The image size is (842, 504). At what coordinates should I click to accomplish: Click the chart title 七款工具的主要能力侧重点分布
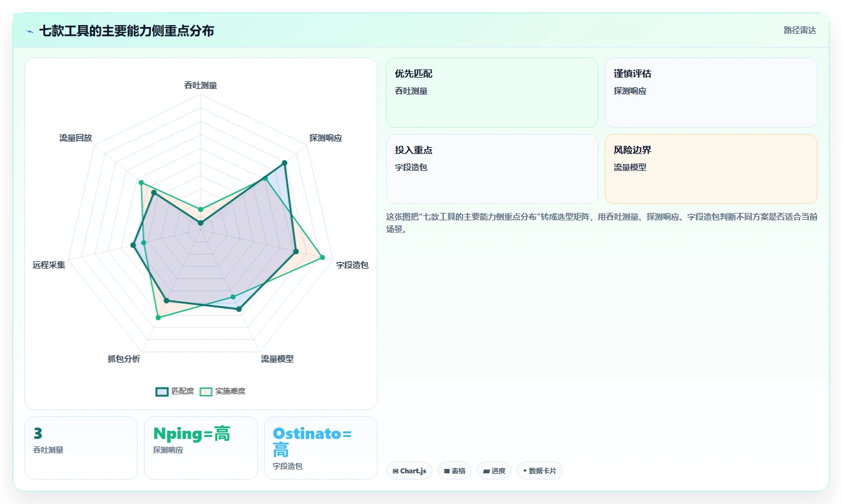[126, 31]
